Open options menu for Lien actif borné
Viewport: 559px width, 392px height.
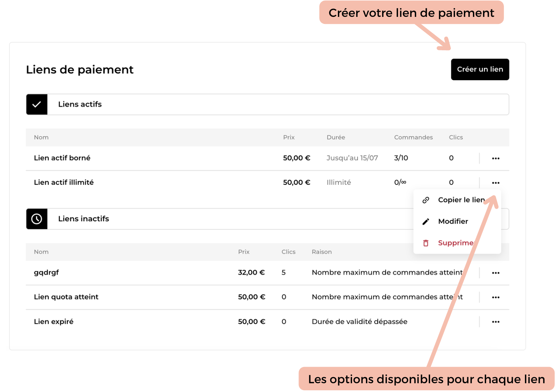click(x=496, y=158)
